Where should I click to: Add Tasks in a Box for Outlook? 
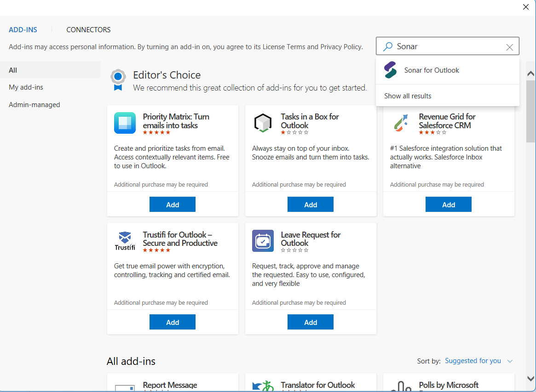311,204
